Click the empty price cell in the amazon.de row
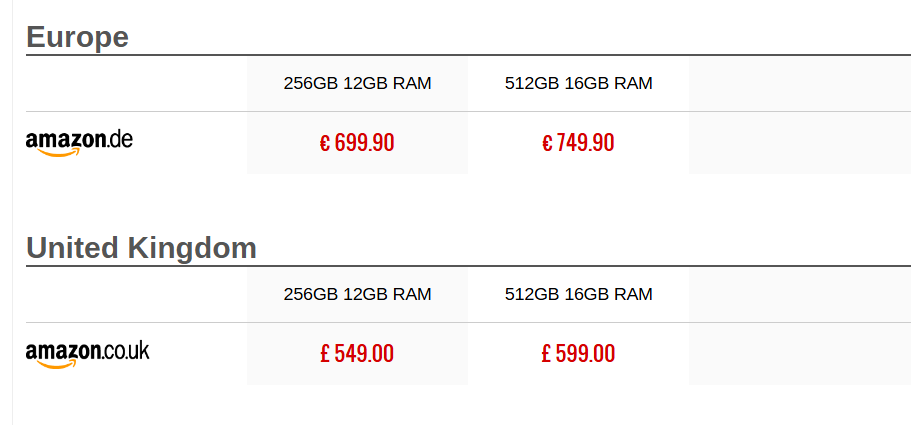Screen dimensions: 917x425 pyautogui.click(x=799, y=143)
